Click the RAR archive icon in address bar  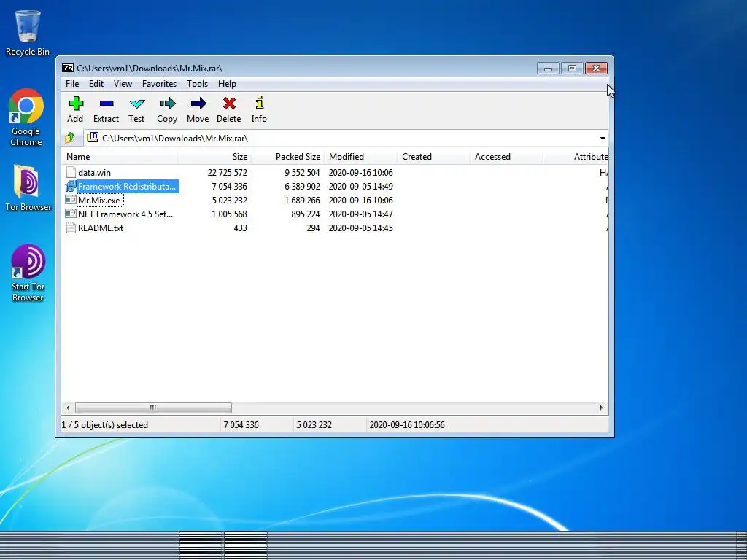[93, 138]
